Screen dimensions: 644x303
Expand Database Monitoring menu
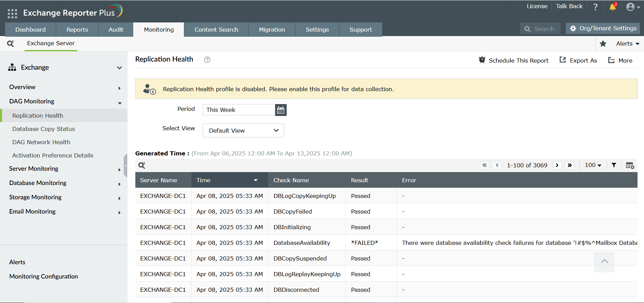click(x=119, y=184)
